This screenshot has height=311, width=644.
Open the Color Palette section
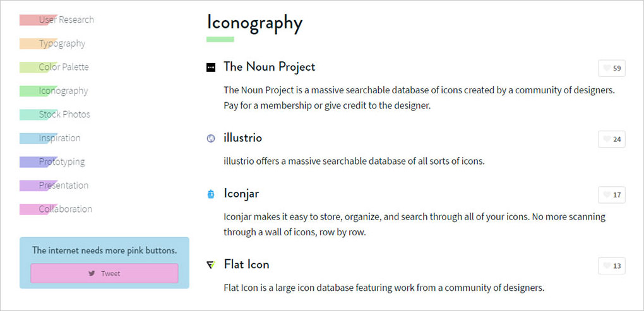64,67
